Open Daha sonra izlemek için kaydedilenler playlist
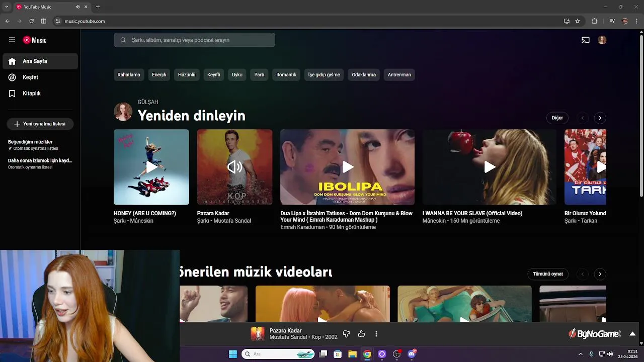Image resolution: width=644 pixels, height=362 pixels. pos(40,163)
